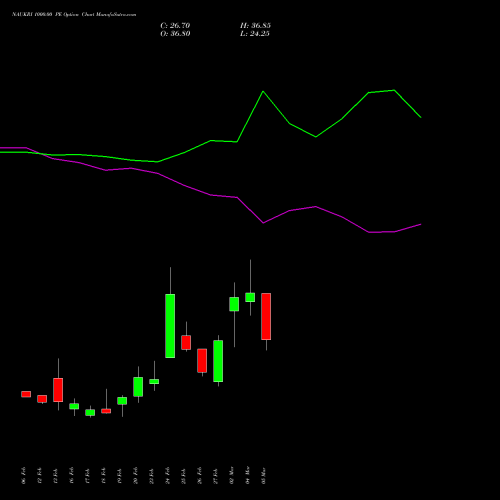Click the close value C: 26.70

(175, 26)
